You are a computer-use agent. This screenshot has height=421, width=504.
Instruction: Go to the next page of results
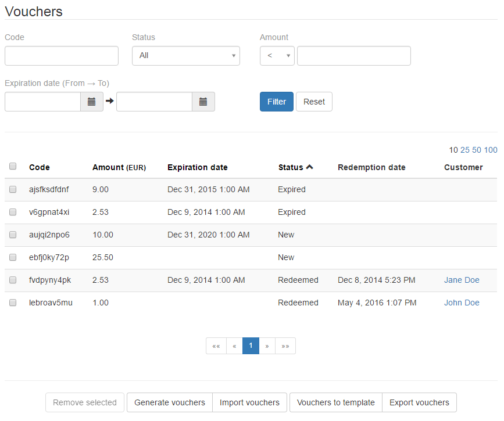click(267, 346)
